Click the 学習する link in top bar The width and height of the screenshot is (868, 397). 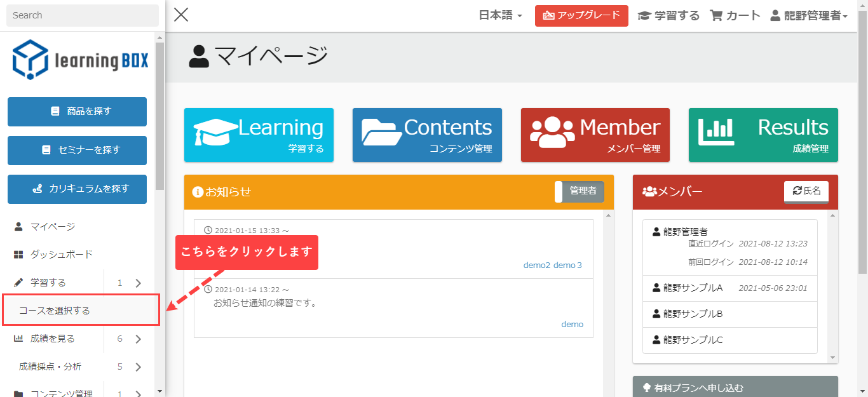click(668, 16)
